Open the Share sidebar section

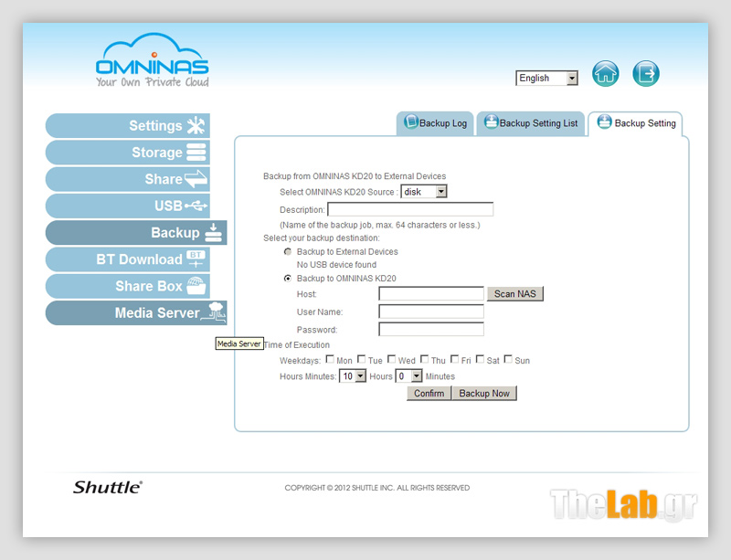[x=128, y=179]
